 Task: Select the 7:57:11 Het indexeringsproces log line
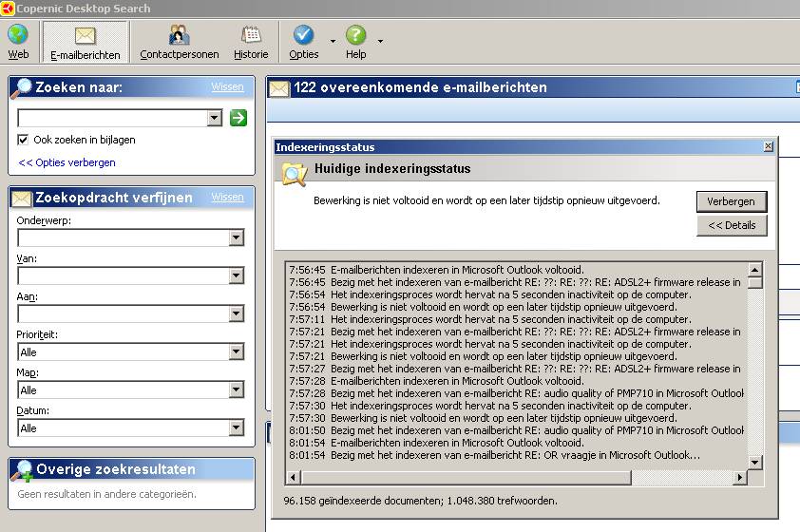[x=490, y=319]
